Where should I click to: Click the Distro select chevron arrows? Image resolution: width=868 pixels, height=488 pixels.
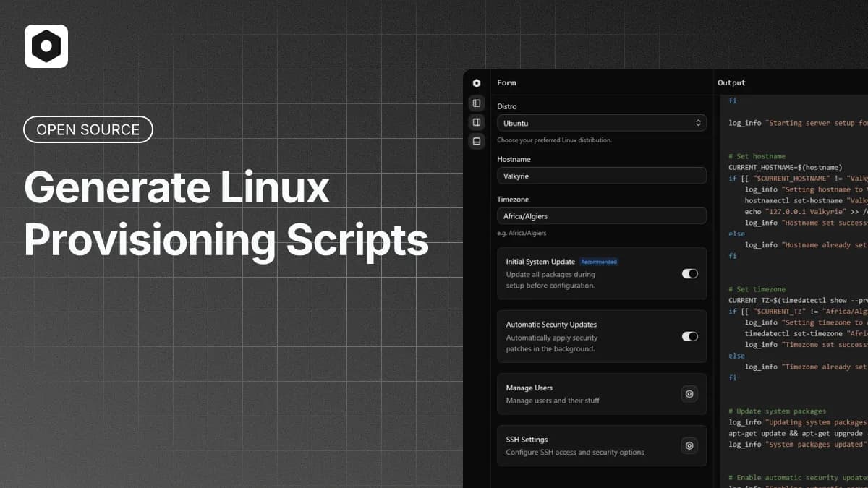tap(698, 123)
